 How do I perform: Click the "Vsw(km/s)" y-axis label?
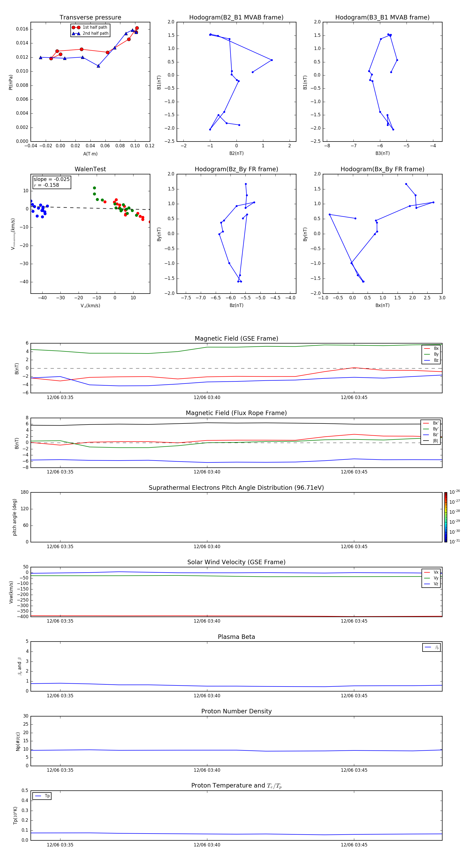(x=11, y=592)
